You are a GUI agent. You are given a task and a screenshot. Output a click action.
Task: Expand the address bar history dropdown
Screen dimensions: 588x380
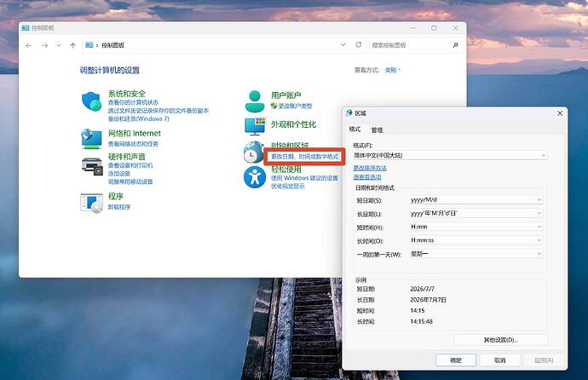[343, 44]
